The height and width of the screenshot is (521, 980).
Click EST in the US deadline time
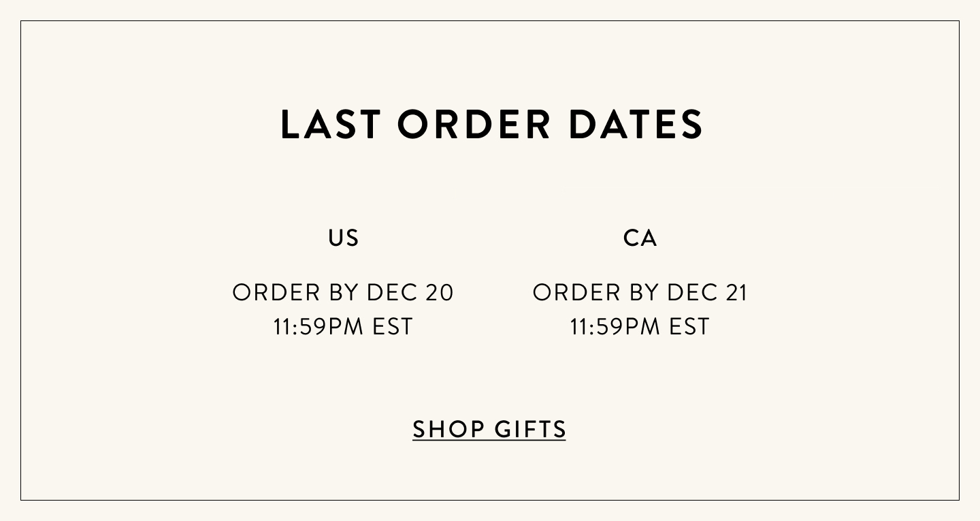[x=393, y=326]
